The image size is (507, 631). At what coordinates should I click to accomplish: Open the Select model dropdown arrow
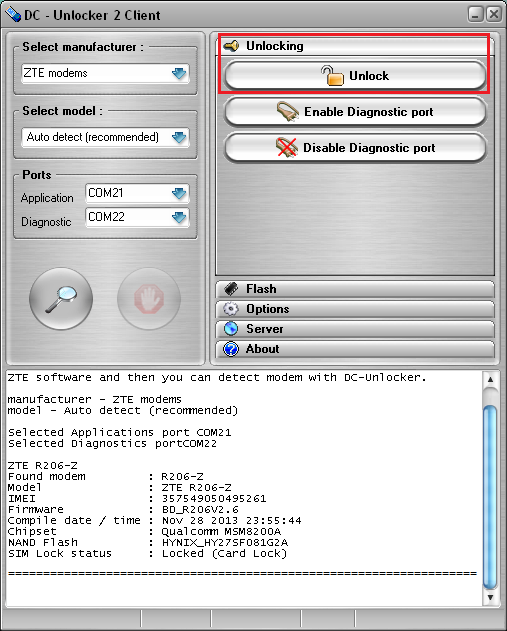click(179, 137)
